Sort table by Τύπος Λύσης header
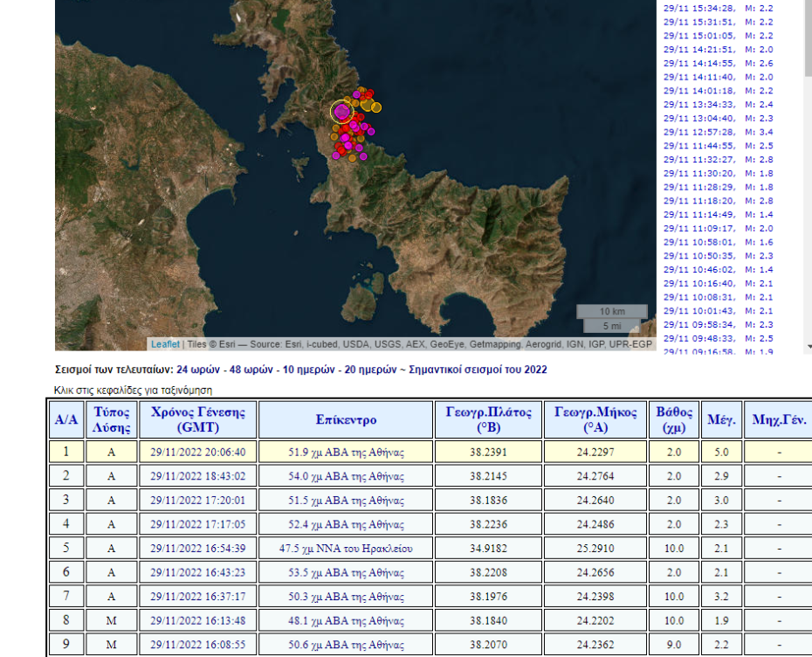This screenshot has height=657, width=812. pos(111,419)
